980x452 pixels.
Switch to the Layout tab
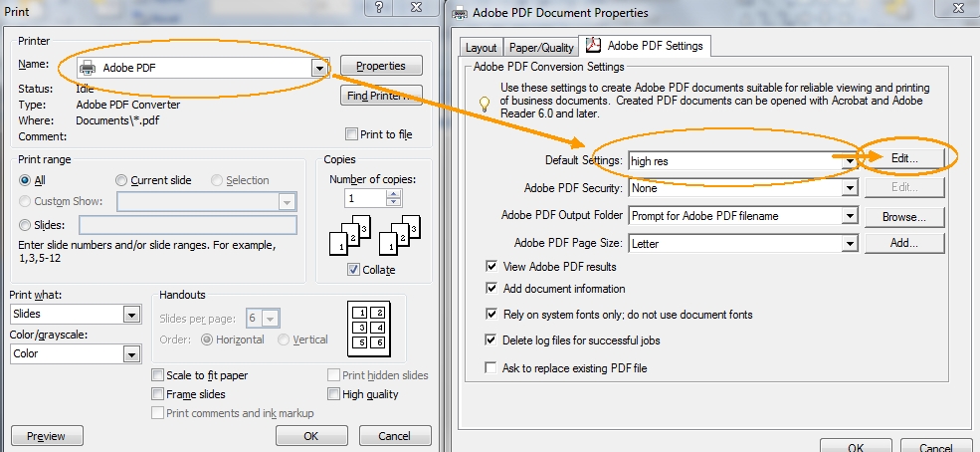click(x=482, y=47)
